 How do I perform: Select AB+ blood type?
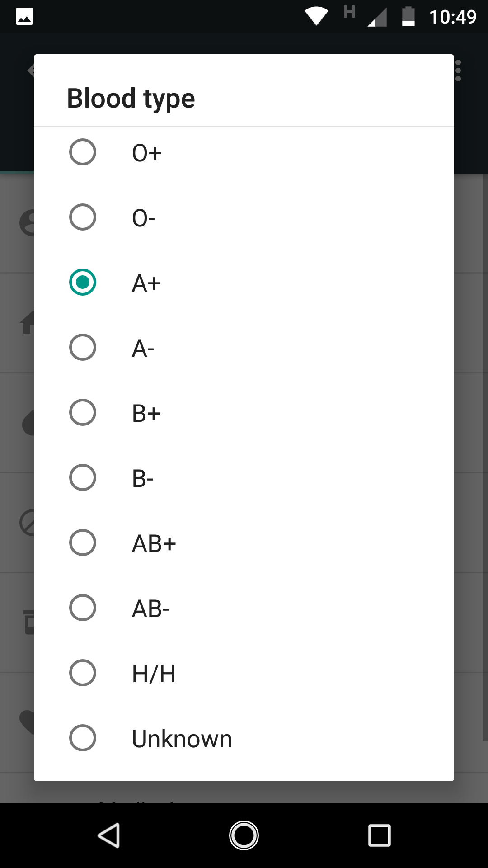point(83,542)
